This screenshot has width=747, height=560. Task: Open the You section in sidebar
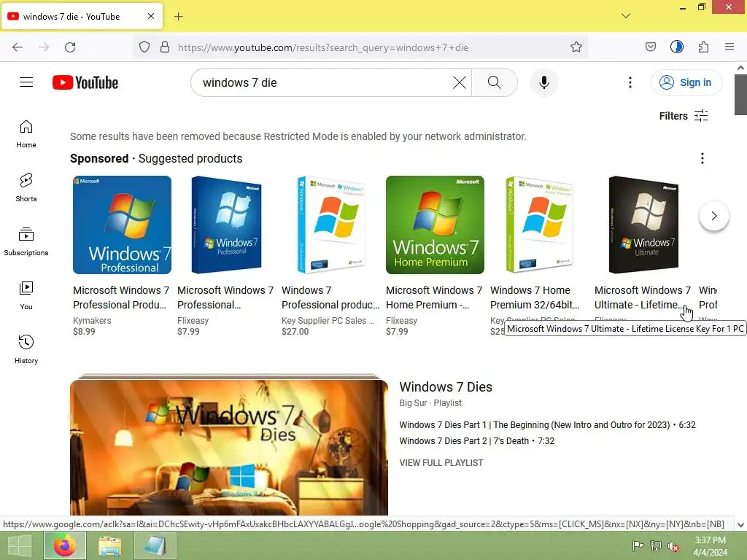pos(26,296)
